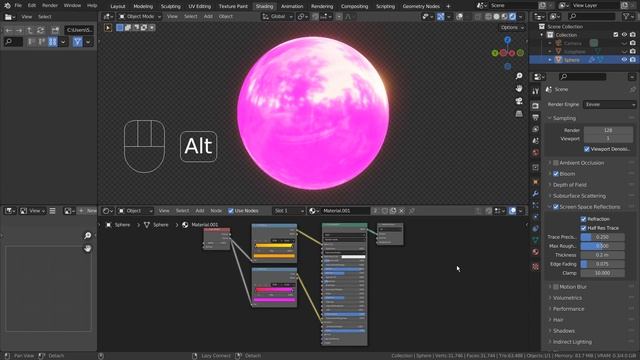Click the Max Roughness slider

602,246
